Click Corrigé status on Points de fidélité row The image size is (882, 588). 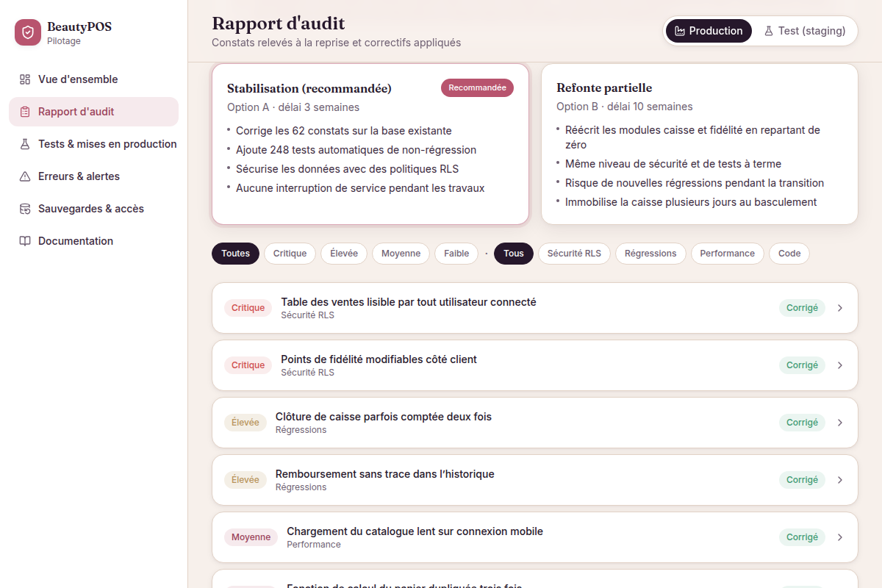(x=802, y=365)
